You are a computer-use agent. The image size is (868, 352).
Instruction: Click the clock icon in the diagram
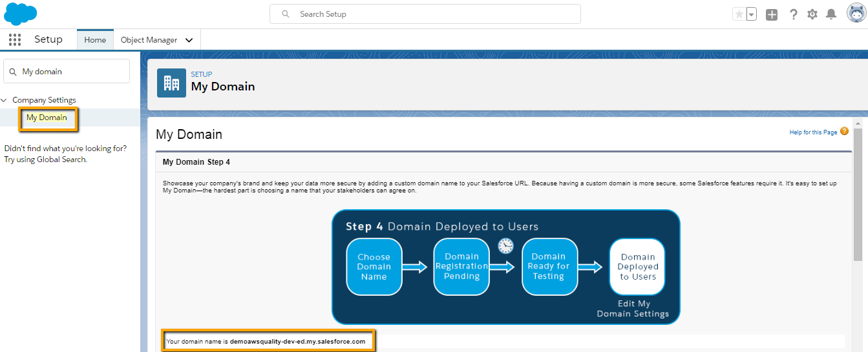point(505,245)
